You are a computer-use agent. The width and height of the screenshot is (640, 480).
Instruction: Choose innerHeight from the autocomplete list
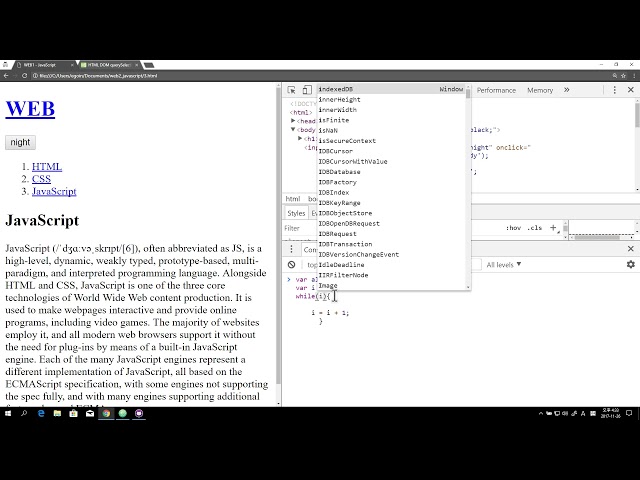point(391,100)
